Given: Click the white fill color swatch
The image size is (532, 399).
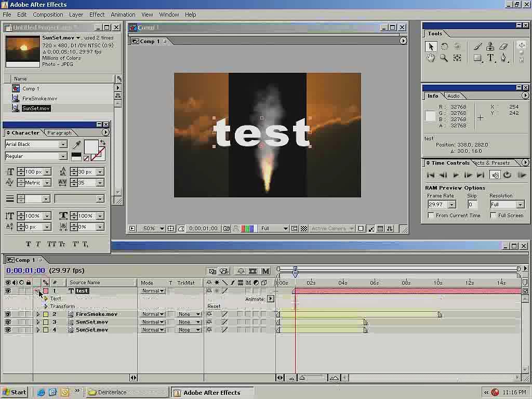Looking at the screenshot, I should (x=91, y=148).
